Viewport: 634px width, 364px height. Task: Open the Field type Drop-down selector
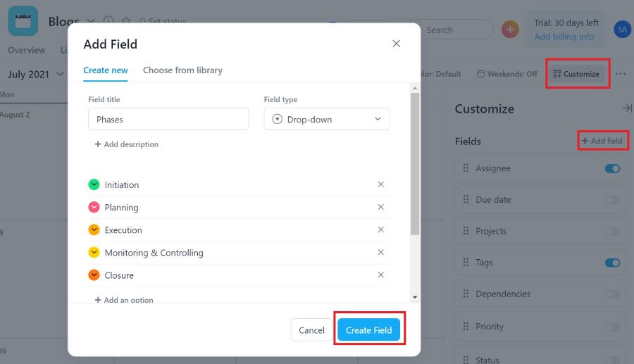tap(327, 119)
